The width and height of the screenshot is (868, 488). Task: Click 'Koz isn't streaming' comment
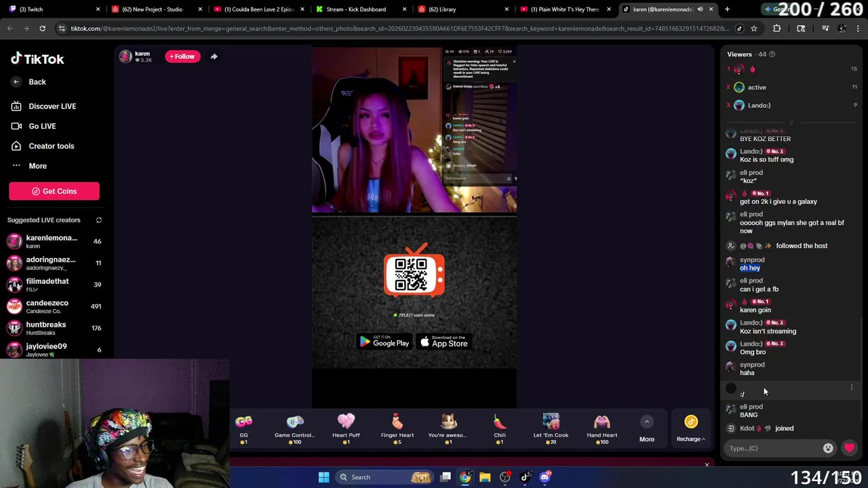[x=768, y=331]
